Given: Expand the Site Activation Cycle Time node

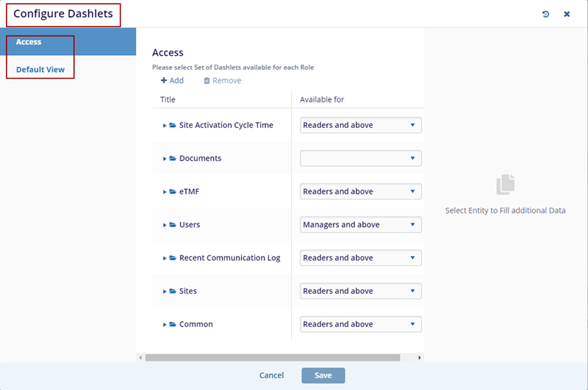Looking at the screenshot, I should pyautogui.click(x=165, y=126).
